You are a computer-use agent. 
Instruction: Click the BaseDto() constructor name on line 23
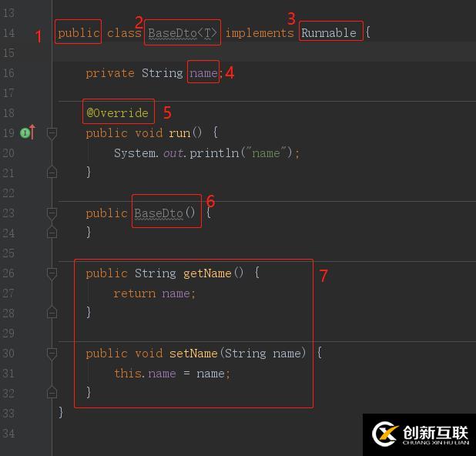coord(164,213)
